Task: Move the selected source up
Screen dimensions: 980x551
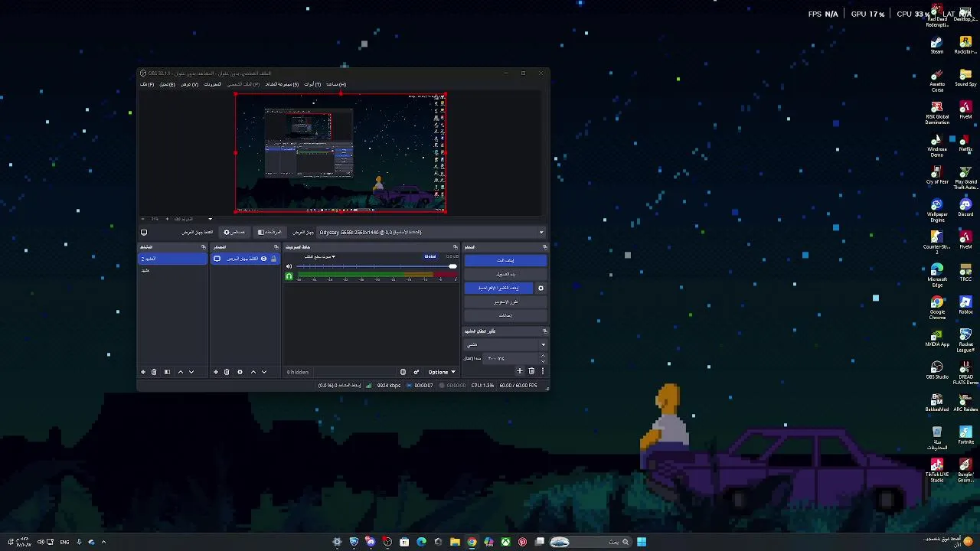Action: pyautogui.click(x=253, y=372)
